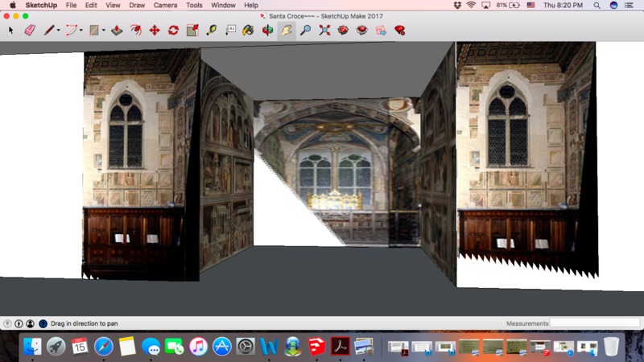The width and height of the screenshot is (644, 362).
Task: Open the Extension Warehouse toolbar icon
Action: pos(361,31)
